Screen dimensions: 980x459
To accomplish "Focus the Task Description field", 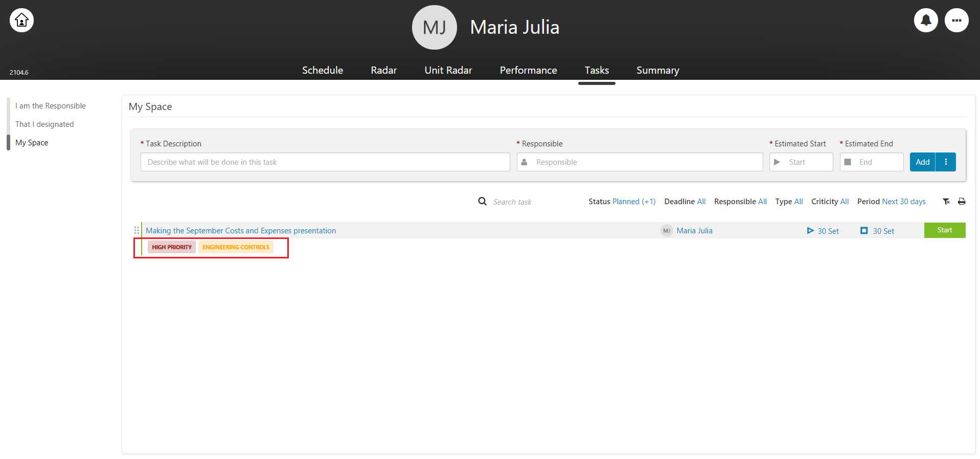I will [325, 162].
